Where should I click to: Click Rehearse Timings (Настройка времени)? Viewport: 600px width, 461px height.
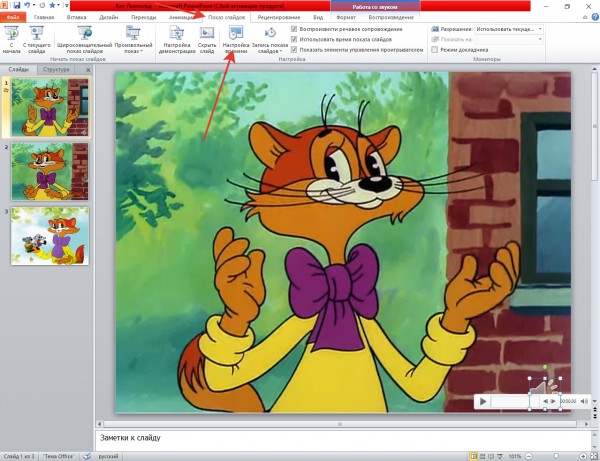[236, 40]
